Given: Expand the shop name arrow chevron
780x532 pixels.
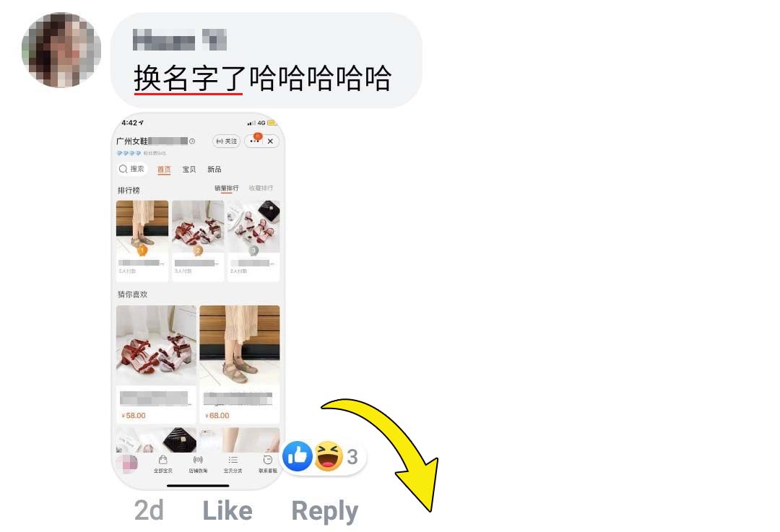Looking at the screenshot, I should 193,141.
